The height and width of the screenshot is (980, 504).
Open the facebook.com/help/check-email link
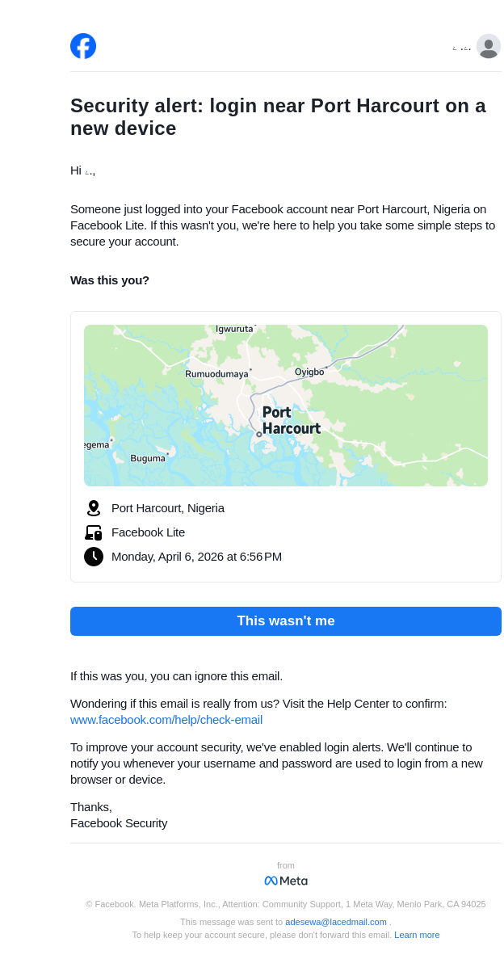(x=166, y=720)
